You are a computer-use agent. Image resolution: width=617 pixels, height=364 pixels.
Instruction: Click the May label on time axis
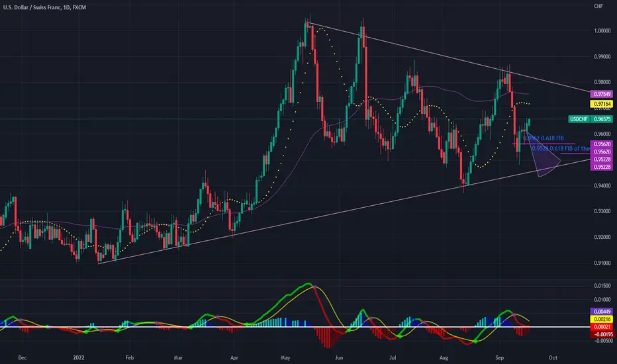[285, 357]
